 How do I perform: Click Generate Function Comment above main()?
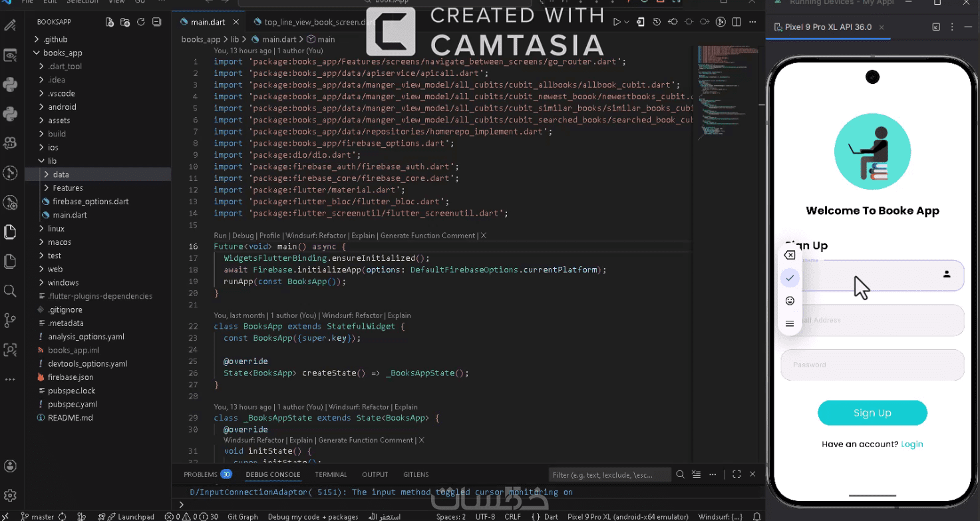pyautogui.click(x=428, y=236)
